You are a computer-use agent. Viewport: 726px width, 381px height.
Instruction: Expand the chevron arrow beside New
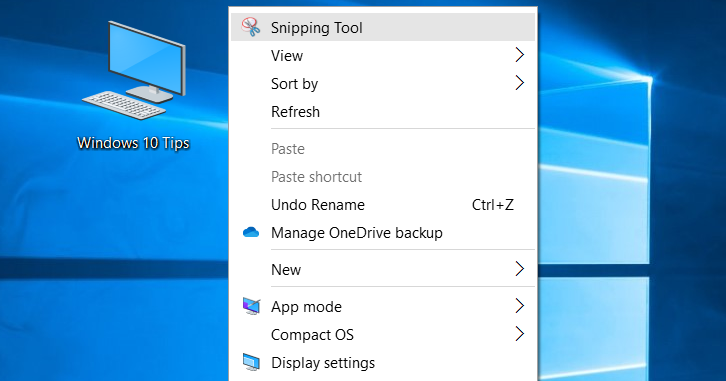(520, 269)
